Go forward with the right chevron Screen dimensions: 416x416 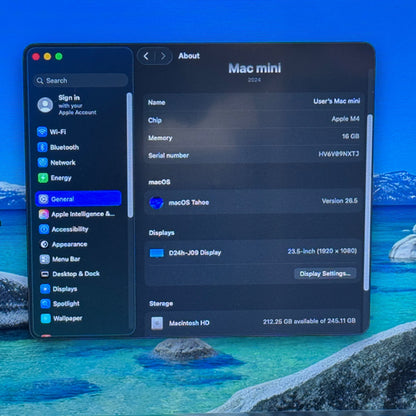[163, 56]
